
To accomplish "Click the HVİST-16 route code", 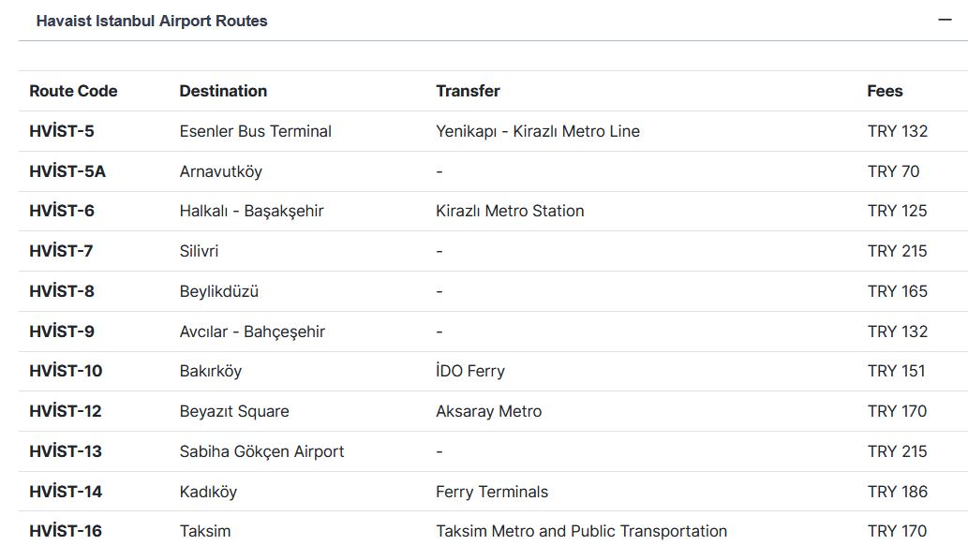I will pos(66,531).
